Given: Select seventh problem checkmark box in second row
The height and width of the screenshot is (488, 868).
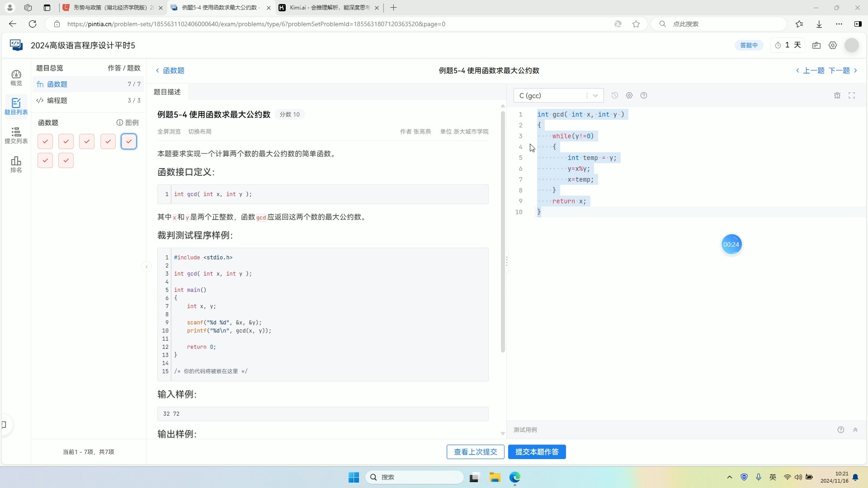Looking at the screenshot, I should [x=66, y=160].
